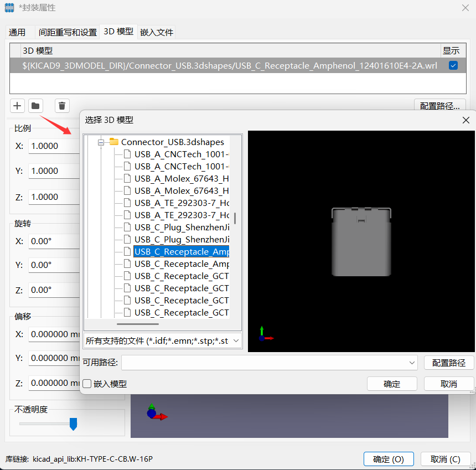The image size is (476, 470).
Task: Select the 3D 模型 tab
Action: click(118, 32)
